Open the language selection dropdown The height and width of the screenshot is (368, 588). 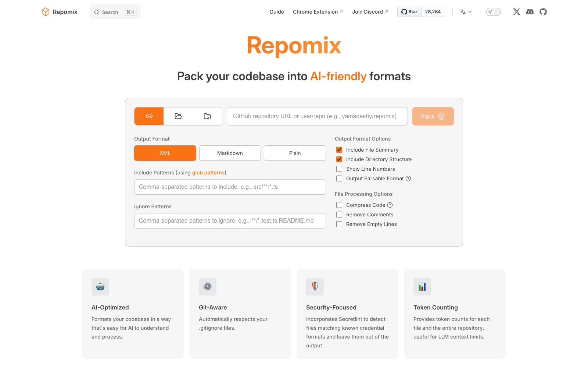(x=466, y=12)
